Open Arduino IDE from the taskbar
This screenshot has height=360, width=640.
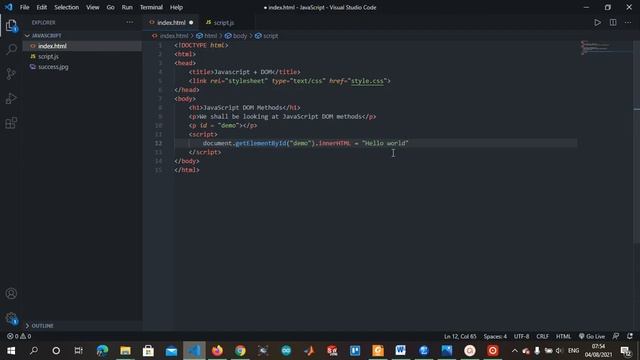tap(286, 351)
